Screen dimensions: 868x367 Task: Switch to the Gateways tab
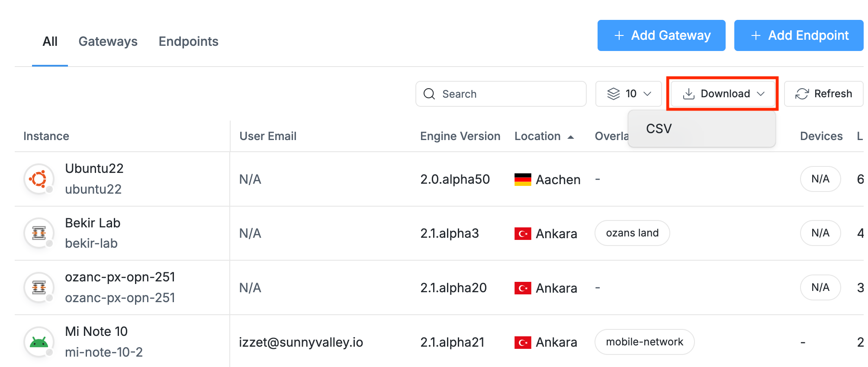pos(108,41)
